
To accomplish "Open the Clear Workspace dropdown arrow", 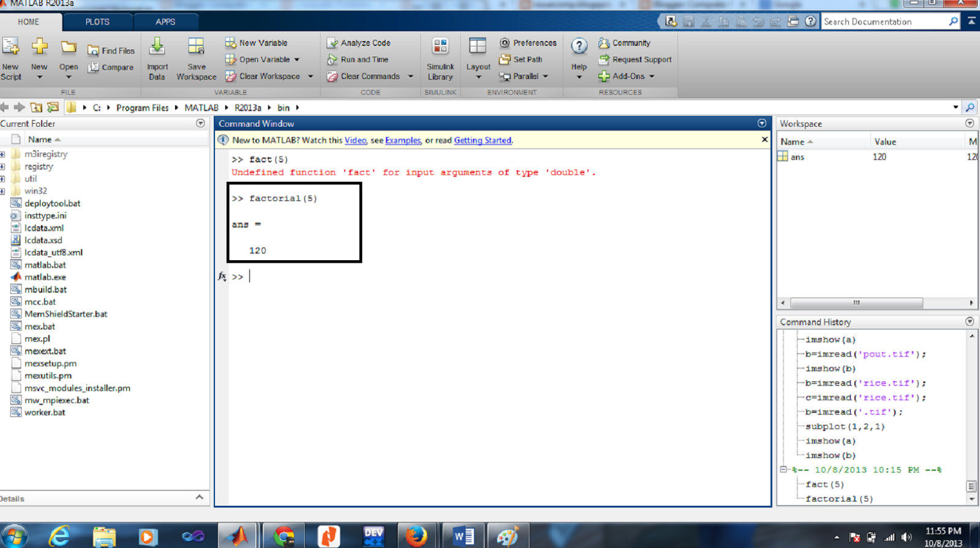I will point(311,76).
